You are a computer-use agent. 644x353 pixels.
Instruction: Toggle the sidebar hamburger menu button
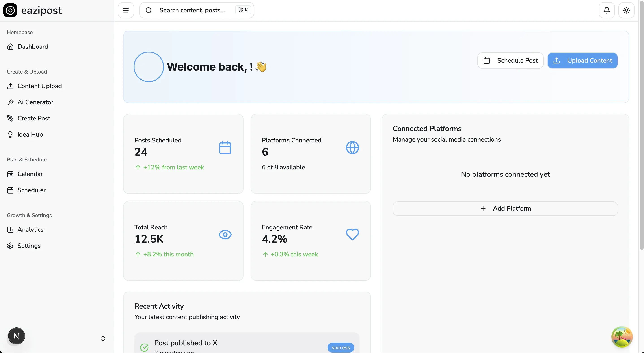[x=126, y=10]
